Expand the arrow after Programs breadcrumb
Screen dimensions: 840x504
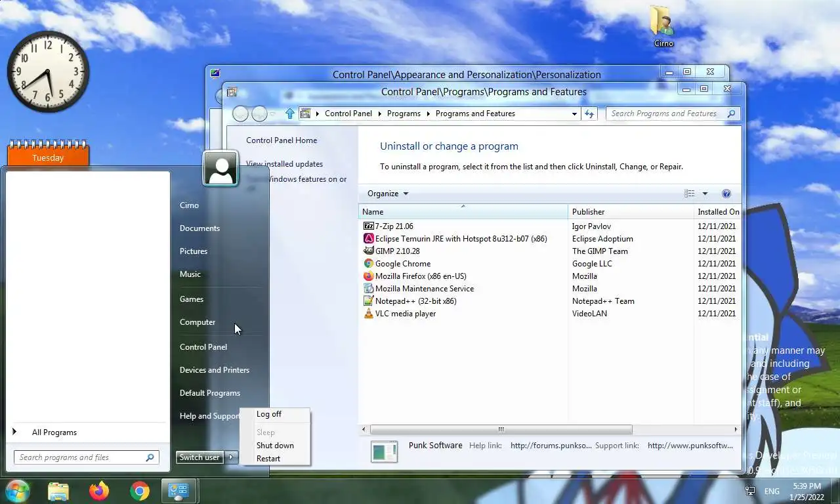coord(429,114)
